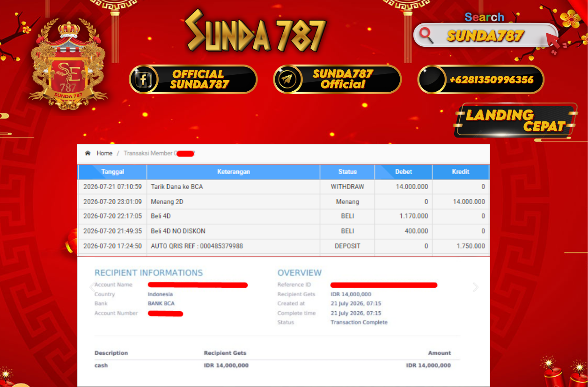Click the OVERVIEW heading

(x=300, y=273)
